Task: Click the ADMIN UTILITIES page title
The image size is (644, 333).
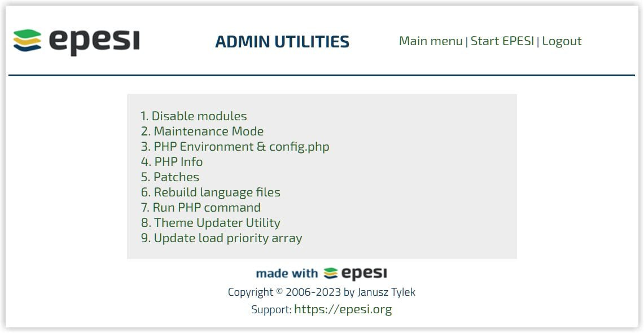Action: point(282,41)
